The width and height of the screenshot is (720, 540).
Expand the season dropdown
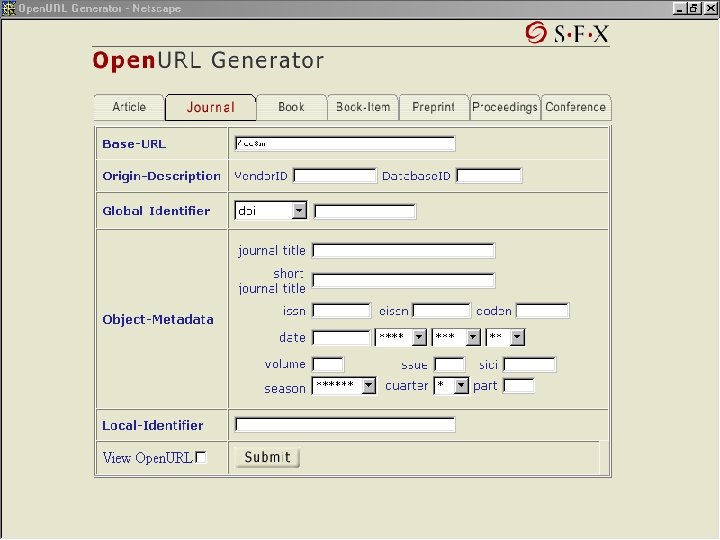(344, 386)
